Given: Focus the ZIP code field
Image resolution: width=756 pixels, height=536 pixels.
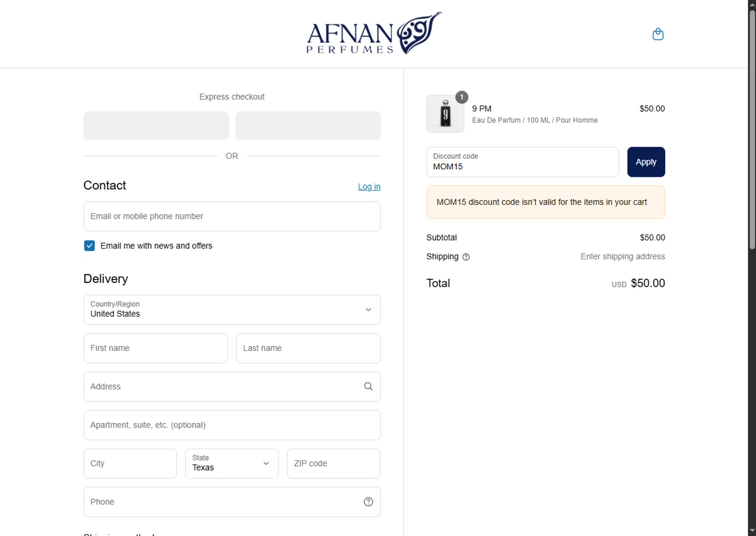Looking at the screenshot, I should [333, 463].
